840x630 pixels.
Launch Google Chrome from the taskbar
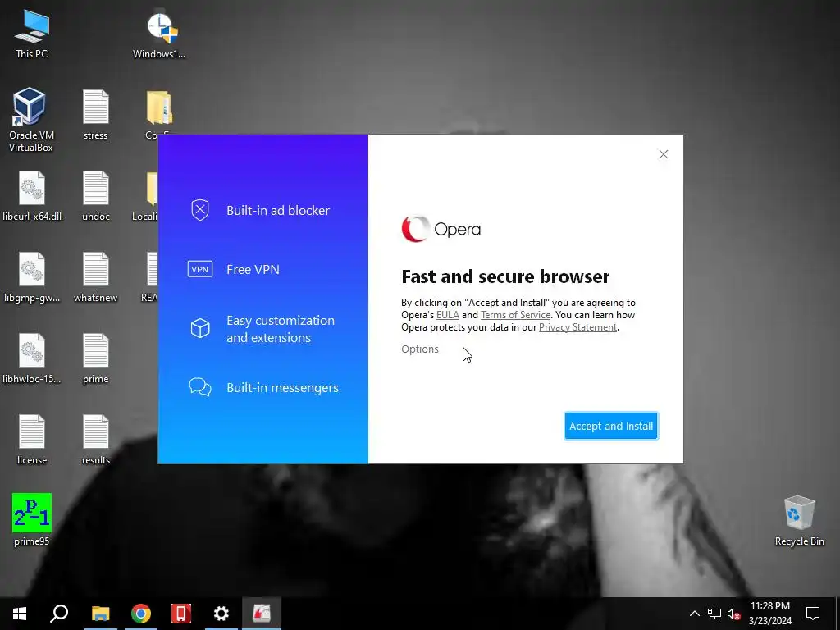pos(141,614)
